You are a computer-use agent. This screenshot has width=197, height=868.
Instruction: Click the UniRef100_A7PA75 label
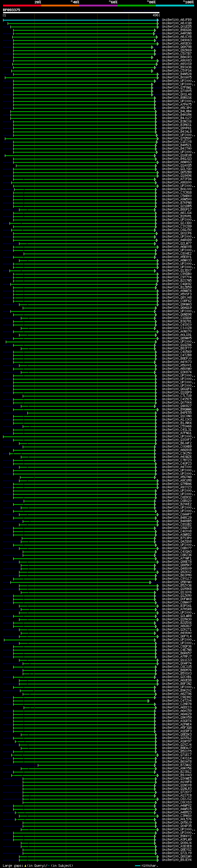pyautogui.click(x=177, y=104)
